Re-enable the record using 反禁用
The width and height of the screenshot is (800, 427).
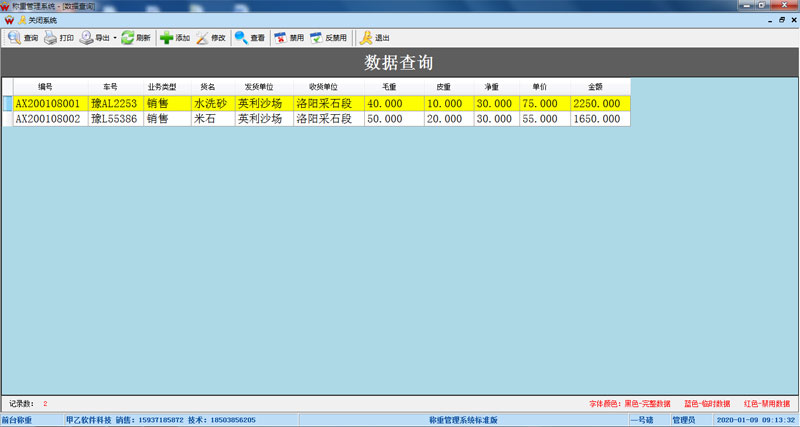click(328, 38)
